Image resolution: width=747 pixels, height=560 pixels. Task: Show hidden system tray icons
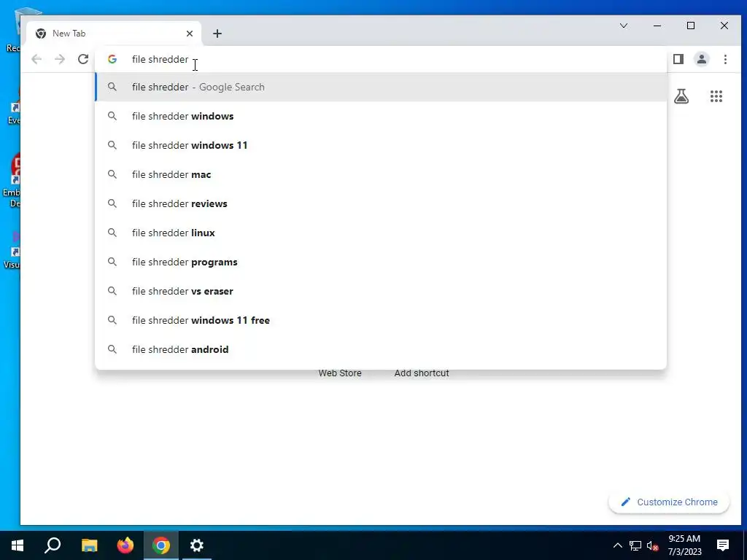[617, 545]
